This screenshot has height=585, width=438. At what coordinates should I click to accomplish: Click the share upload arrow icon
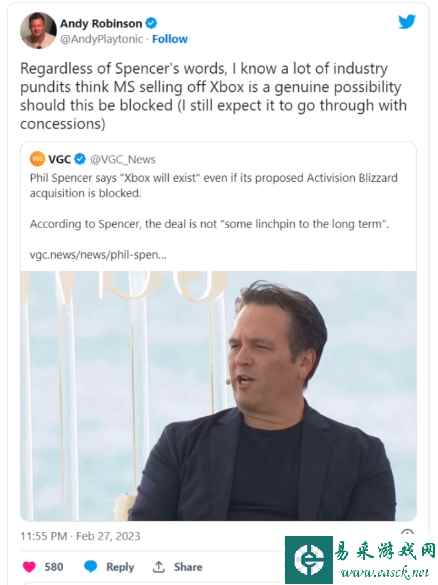pyautogui.click(x=159, y=567)
